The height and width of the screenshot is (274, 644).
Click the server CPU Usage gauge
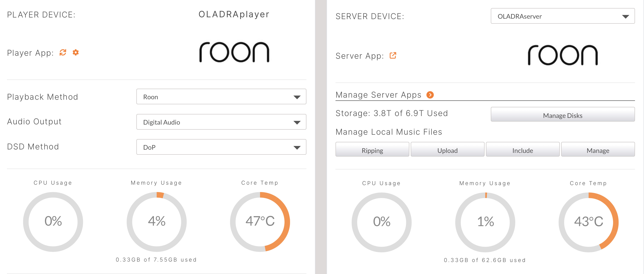point(381,222)
